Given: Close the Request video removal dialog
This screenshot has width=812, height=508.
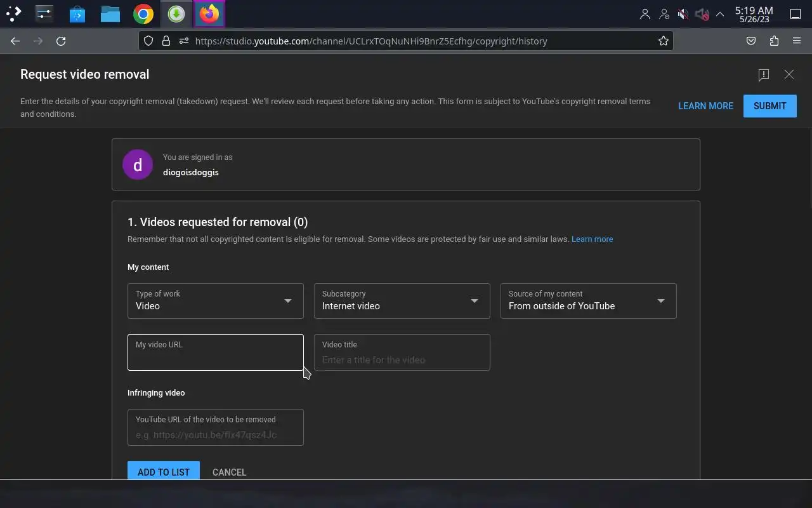Looking at the screenshot, I should tap(789, 74).
